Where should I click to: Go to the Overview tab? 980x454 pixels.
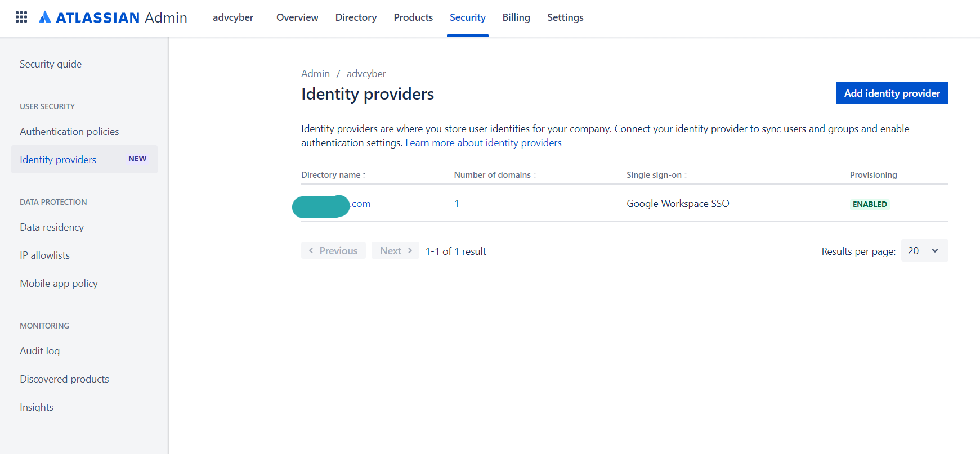(x=297, y=17)
